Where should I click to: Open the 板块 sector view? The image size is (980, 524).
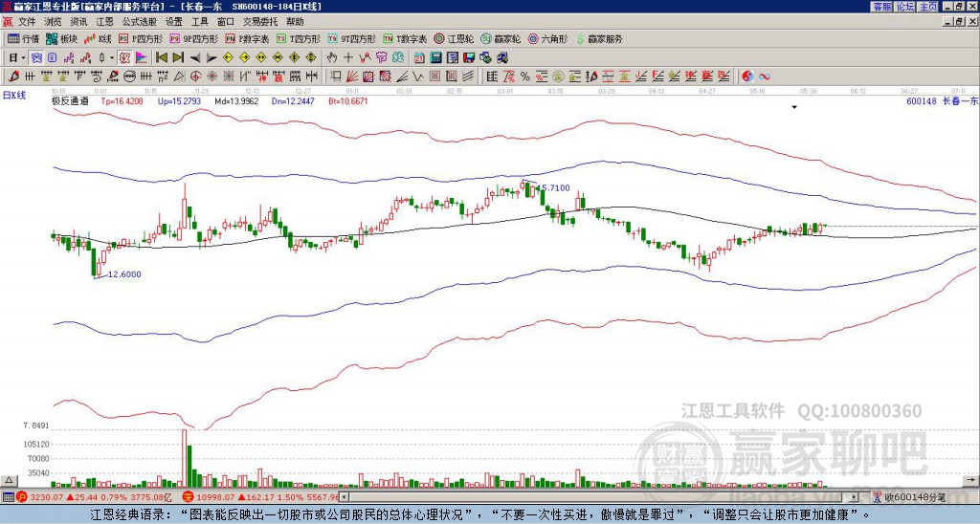pos(61,38)
